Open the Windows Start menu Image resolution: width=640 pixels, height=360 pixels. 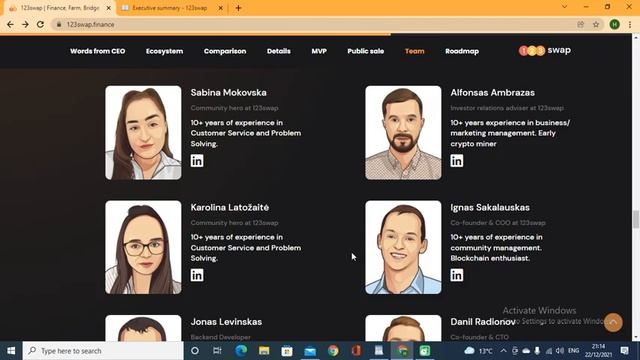coord(11,351)
